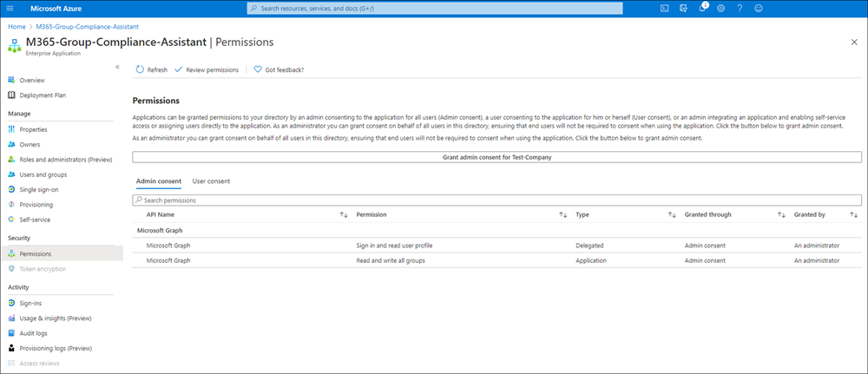Click the Usage & insights chart icon
Screen dimensions: 868x374
click(11, 318)
